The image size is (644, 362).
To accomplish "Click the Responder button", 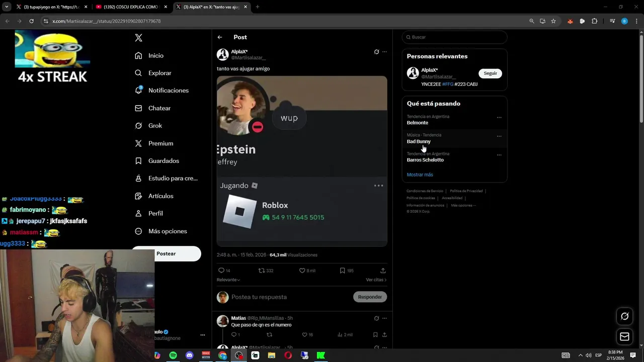I will pos(370,297).
